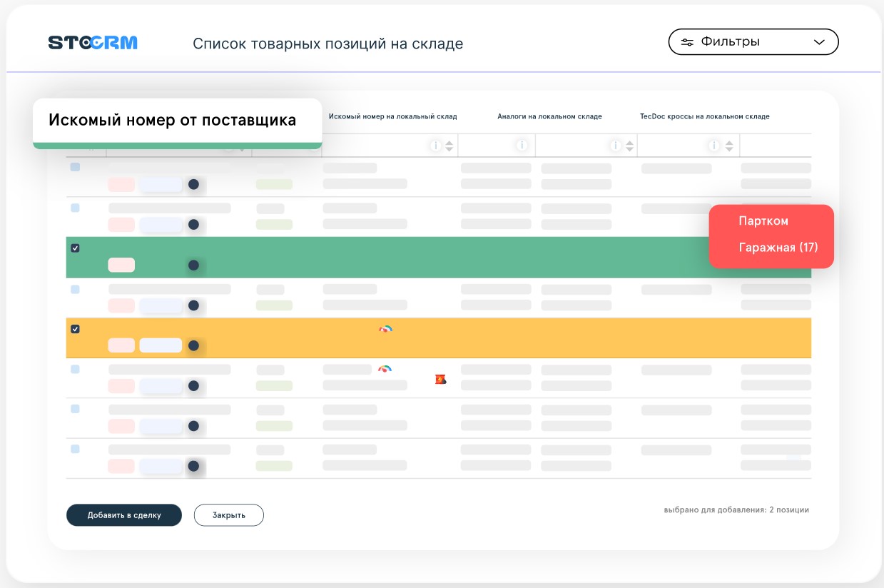Select Гаражная (17) warehouse option
Viewport: 884px width, 588px height.
tap(778, 248)
